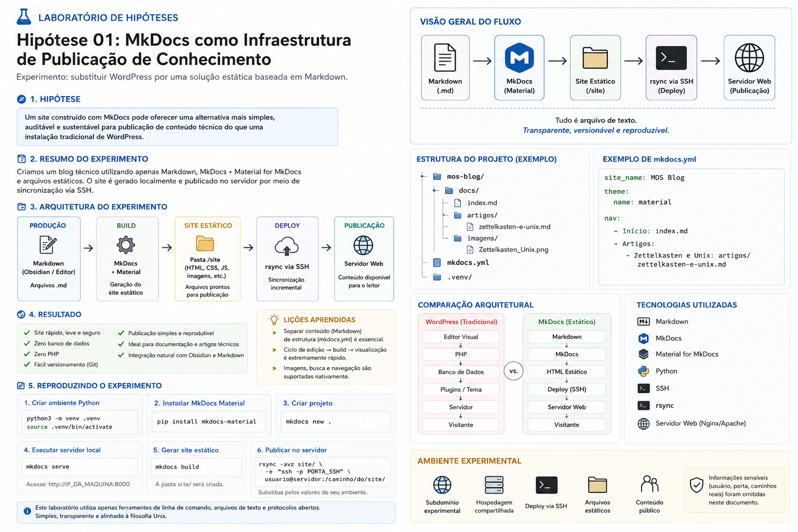Select zettelkasten-e-unix.md in the project tree

point(509,227)
